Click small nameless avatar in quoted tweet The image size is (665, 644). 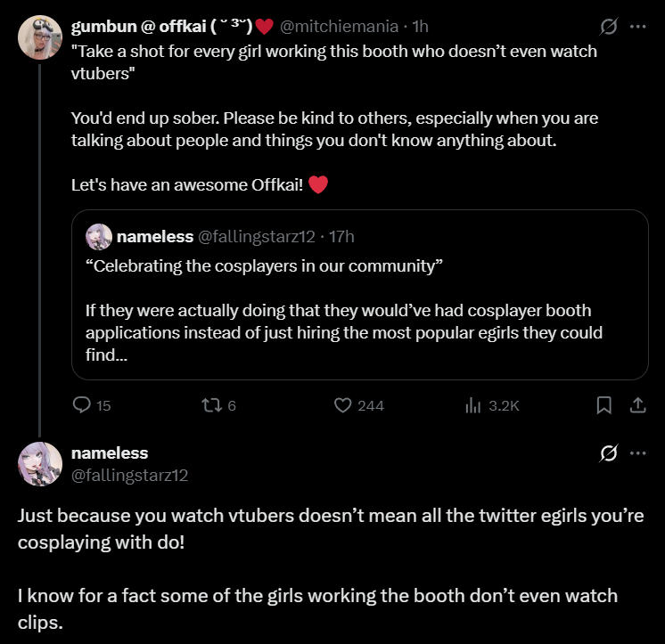[98, 237]
